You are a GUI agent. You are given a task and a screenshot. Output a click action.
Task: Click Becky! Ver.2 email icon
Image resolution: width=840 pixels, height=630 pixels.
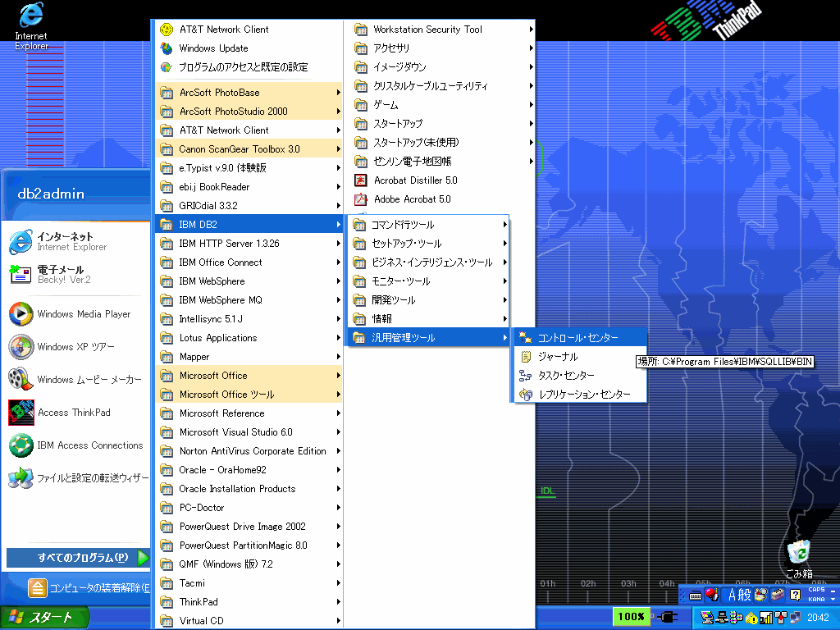point(21,274)
